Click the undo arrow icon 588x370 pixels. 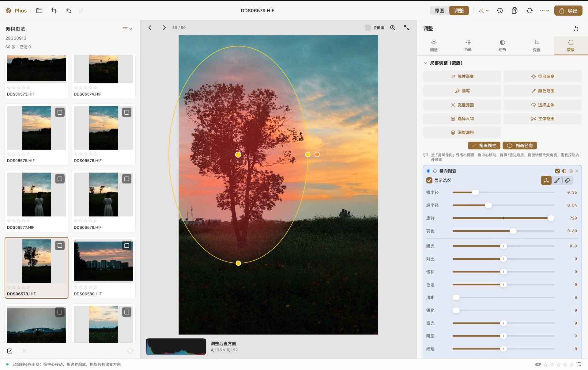(69, 11)
